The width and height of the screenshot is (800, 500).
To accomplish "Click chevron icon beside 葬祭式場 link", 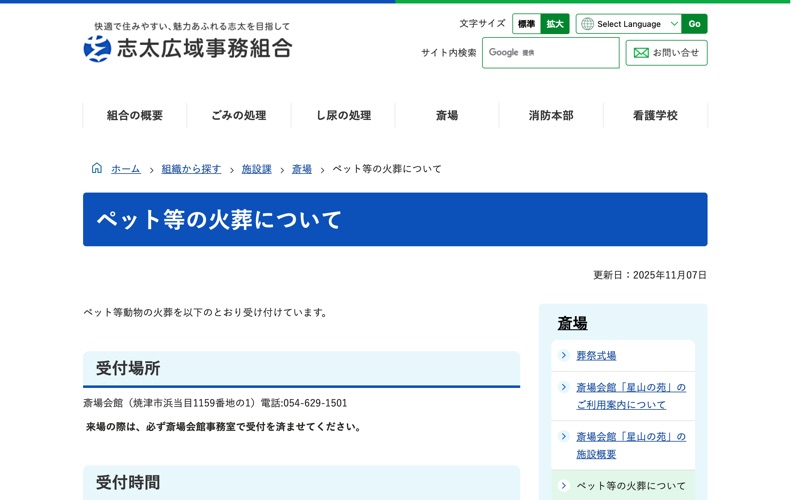I will [x=564, y=355].
